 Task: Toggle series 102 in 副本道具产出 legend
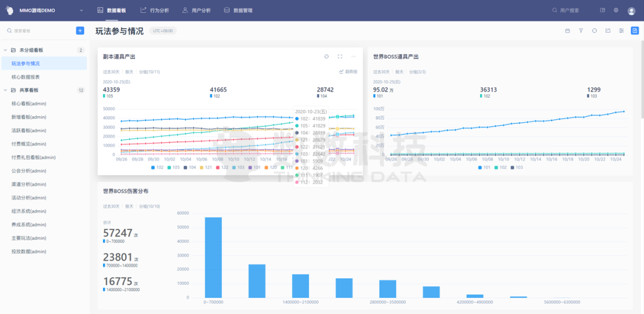point(157,167)
